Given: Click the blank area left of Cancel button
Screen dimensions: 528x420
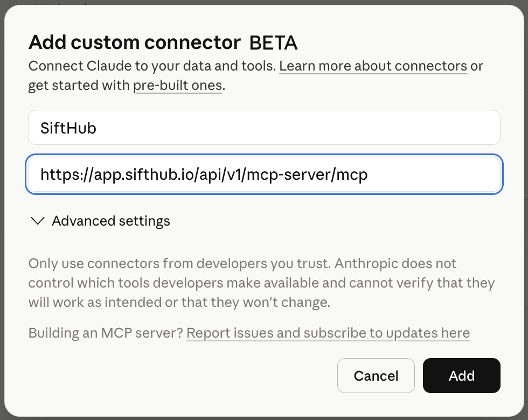Looking at the screenshot, I should [x=182, y=376].
